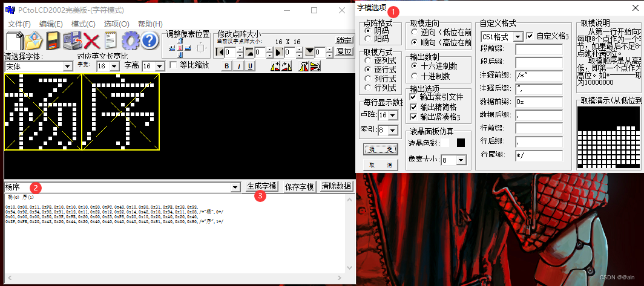Open the 像素大小 dropdown
The height and width of the screenshot is (286, 644).
462,160
